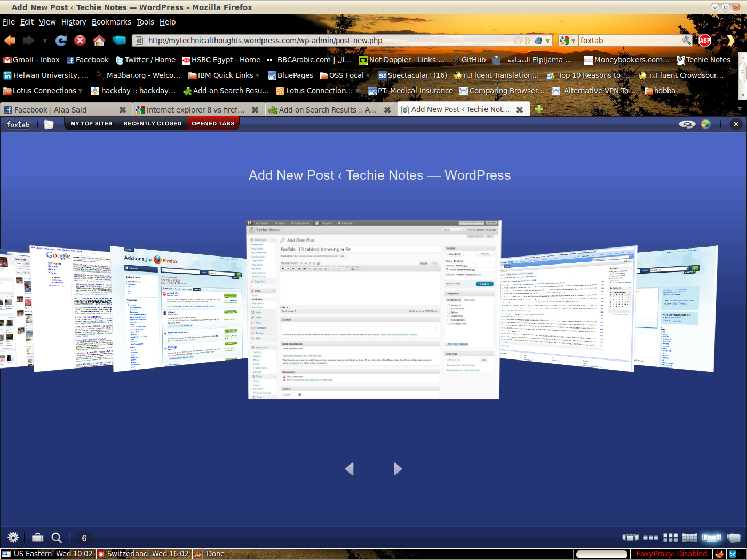747x560 pixels.
Task: Click the Home icon in navigation toolbar
Action: coord(99,41)
